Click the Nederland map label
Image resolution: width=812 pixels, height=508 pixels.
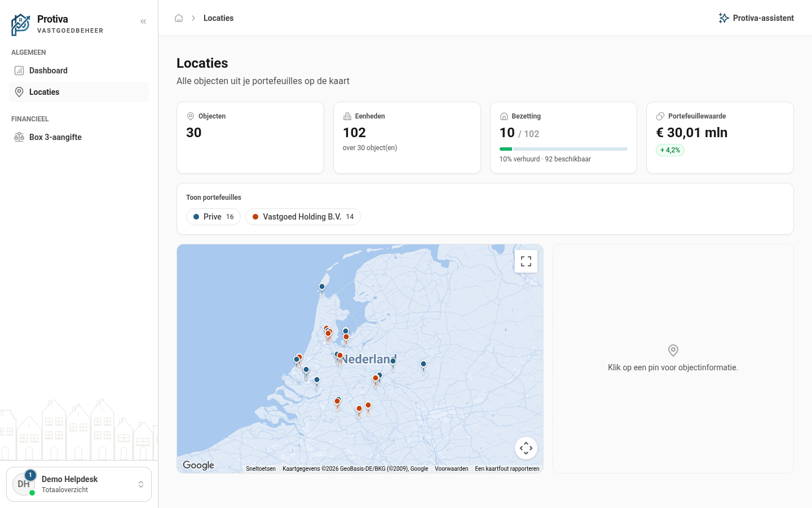pyautogui.click(x=369, y=359)
